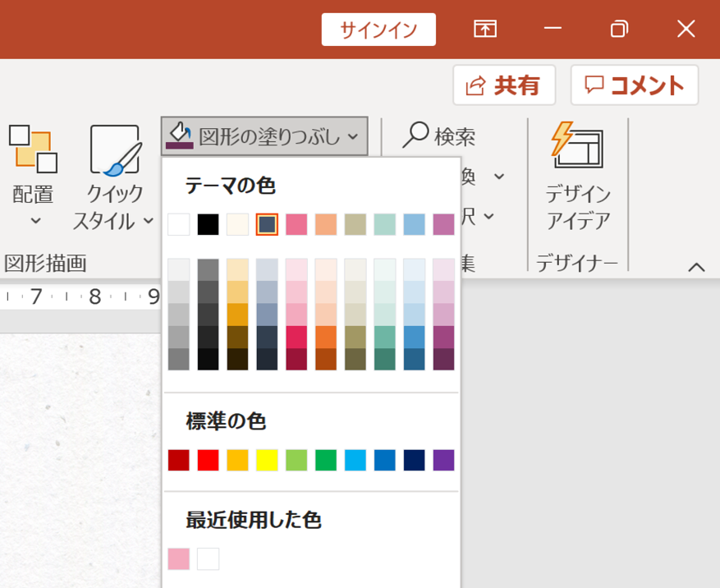
Task: Select the vivid orange shade in peach column
Action: 326,338
